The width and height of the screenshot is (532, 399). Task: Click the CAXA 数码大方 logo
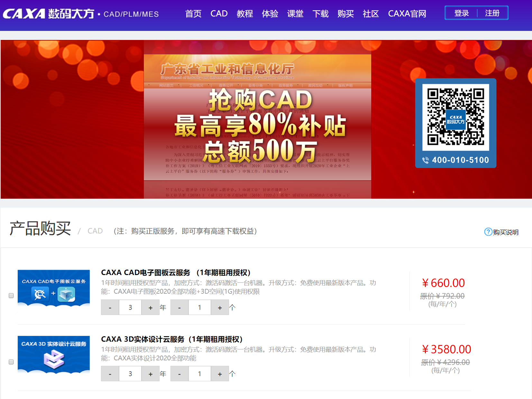(x=49, y=14)
